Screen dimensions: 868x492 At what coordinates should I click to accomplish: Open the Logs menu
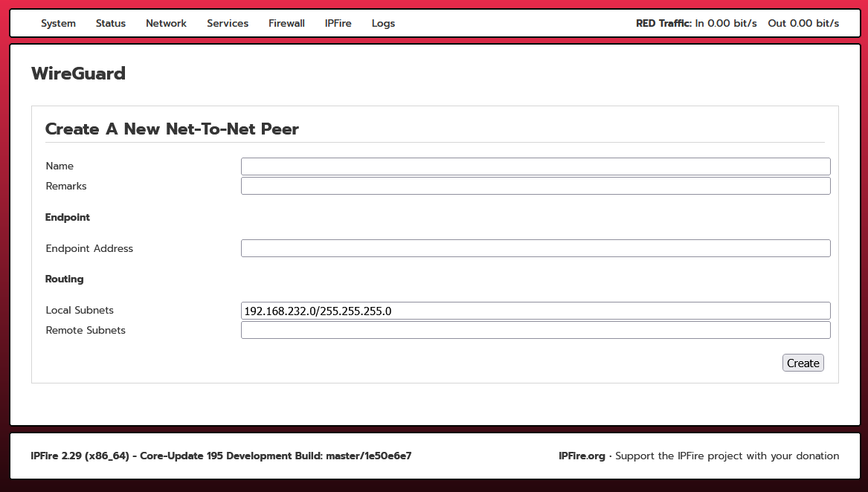click(383, 23)
